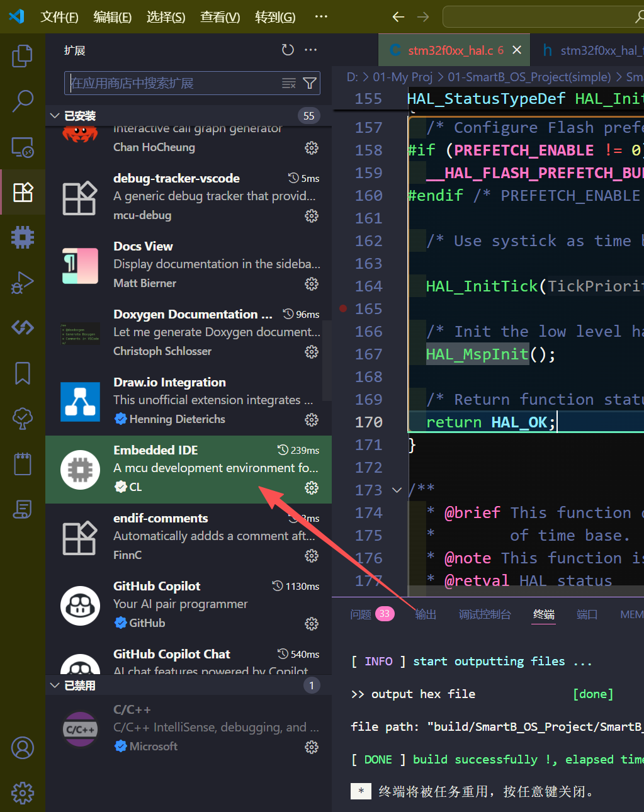Open the 查看(V) menu
This screenshot has width=644, height=812.
tap(220, 17)
